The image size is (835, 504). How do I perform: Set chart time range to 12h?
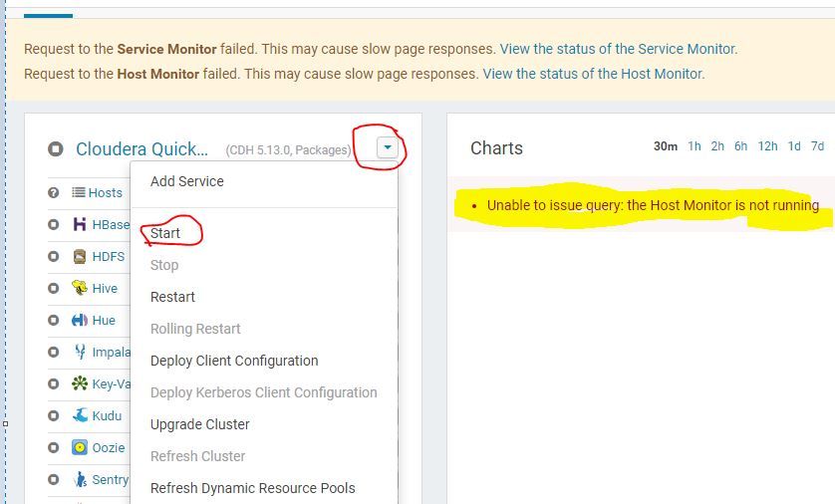(x=767, y=146)
